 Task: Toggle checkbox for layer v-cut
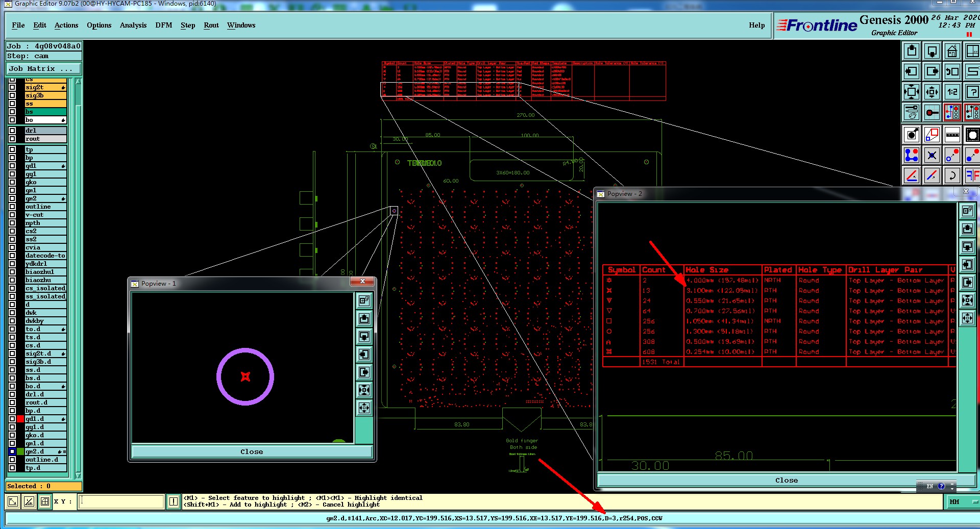coord(12,215)
